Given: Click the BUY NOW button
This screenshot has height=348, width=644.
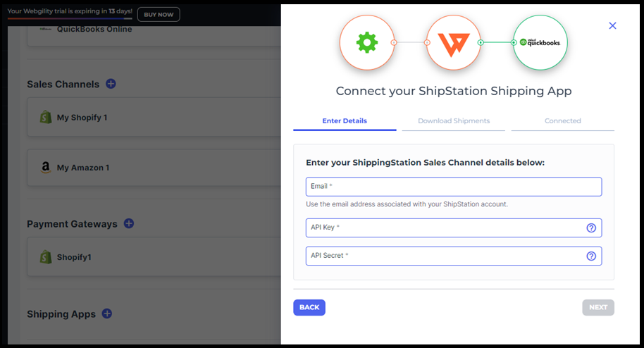Looking at the screenshot, I should coord(158,14).
